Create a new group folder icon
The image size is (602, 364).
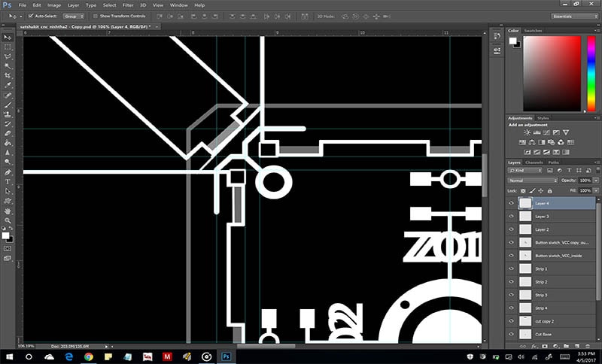point(566,346)
